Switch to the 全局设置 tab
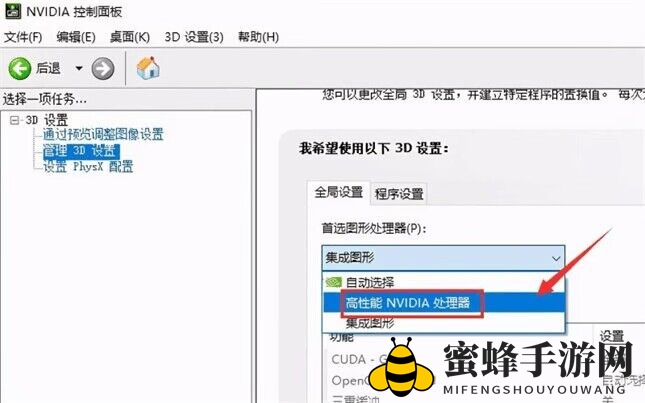 339,192
